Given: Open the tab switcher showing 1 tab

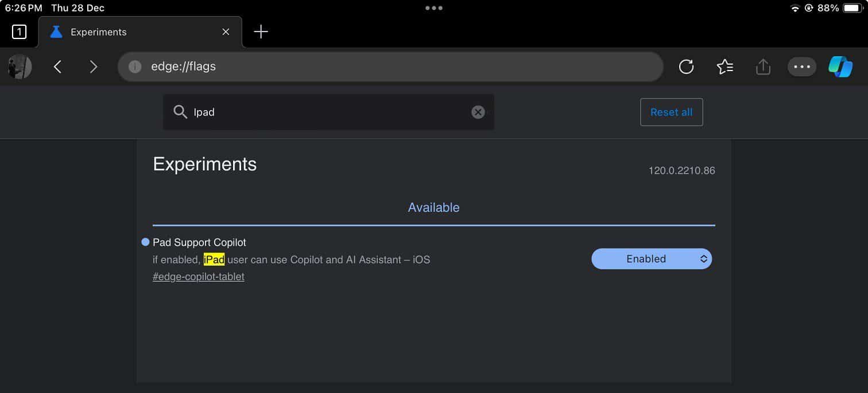Looking at the screenshot, I should tap(19, 32).
